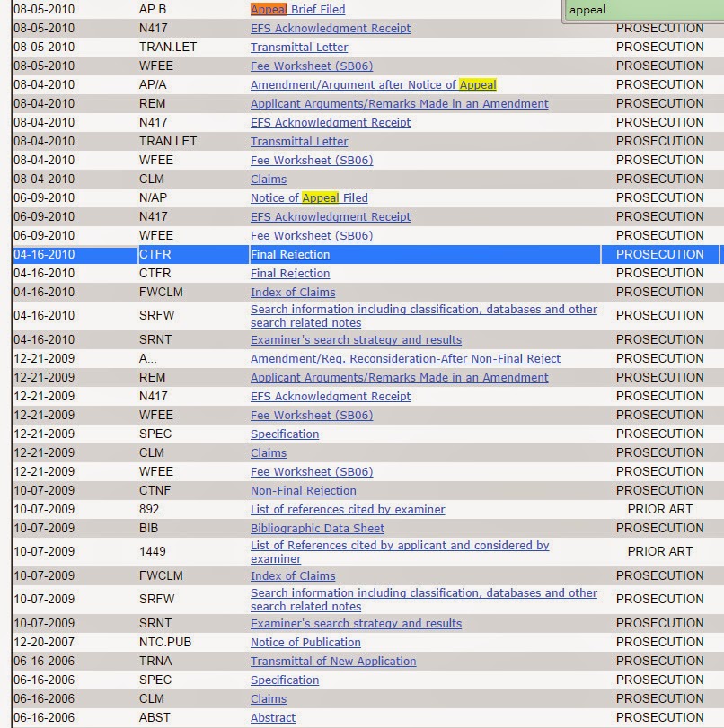Open the Bibliographic Data Sheet link
Image resolution: width=724 pixels, height=728 pixels.
point(317,529)
